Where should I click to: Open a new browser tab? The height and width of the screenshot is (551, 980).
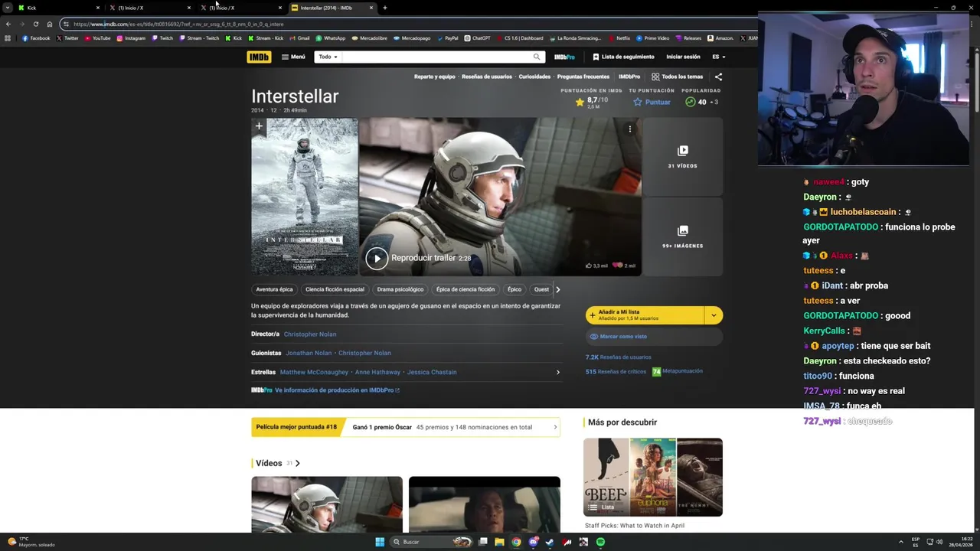[384, 8]
